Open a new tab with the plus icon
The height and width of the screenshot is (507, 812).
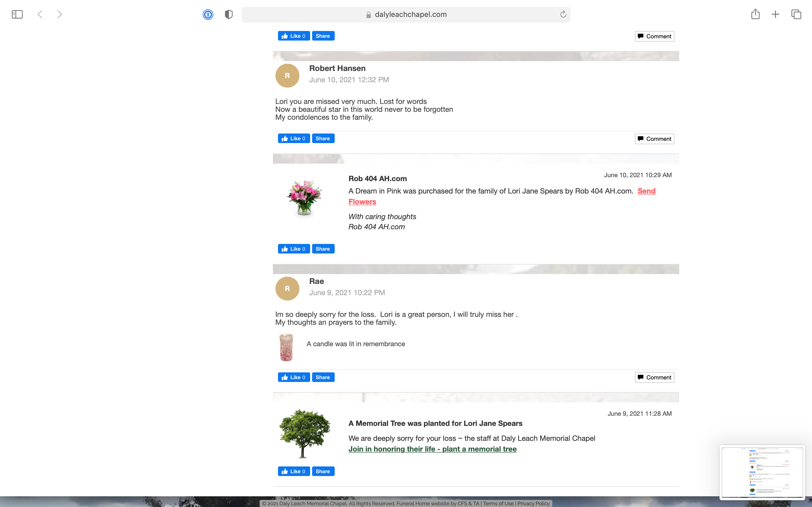(x=775, y=14)
